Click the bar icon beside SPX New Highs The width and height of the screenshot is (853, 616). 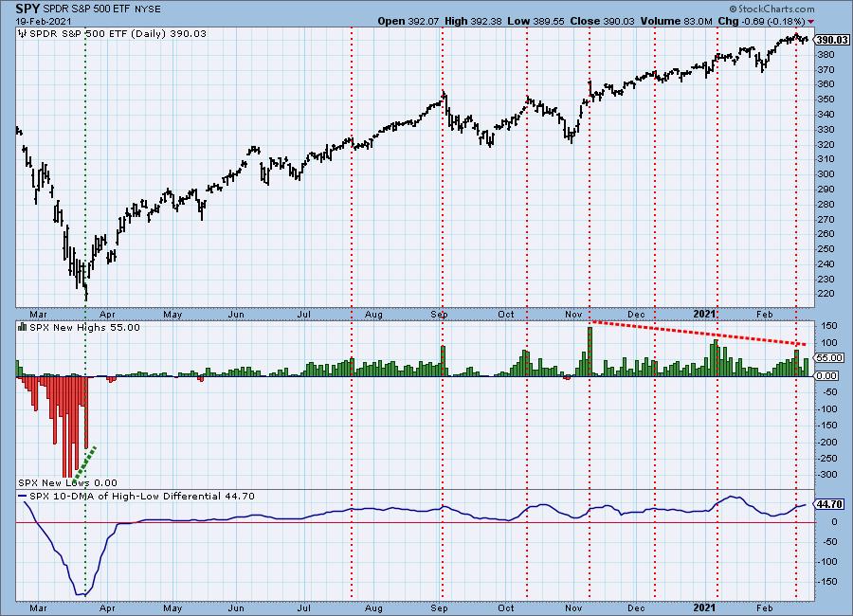[23, 327]
